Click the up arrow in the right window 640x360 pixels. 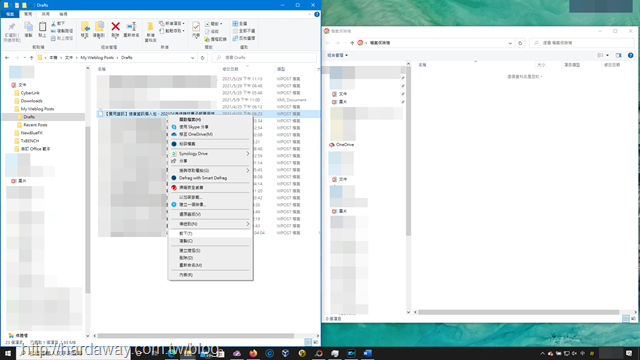pos(352,43)
